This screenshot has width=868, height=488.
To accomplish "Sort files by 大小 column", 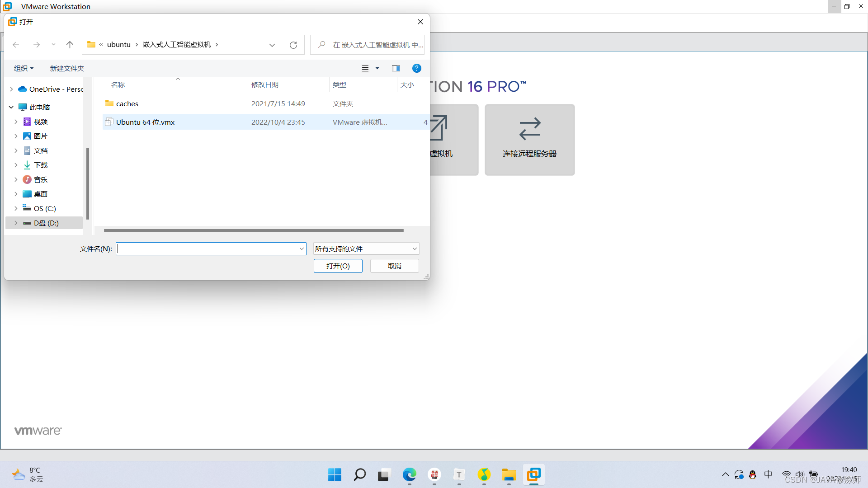I will 407,84.
